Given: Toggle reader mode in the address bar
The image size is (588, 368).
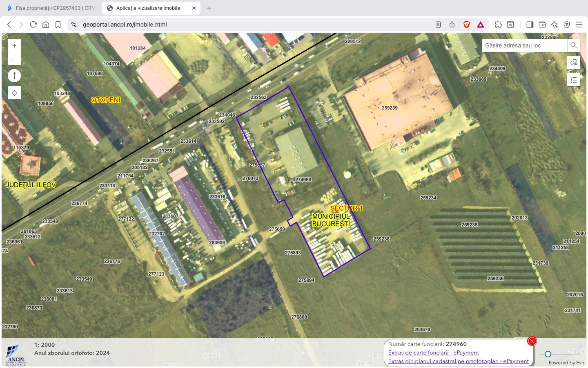Looking at the screenshot, I should coord(438,25).
